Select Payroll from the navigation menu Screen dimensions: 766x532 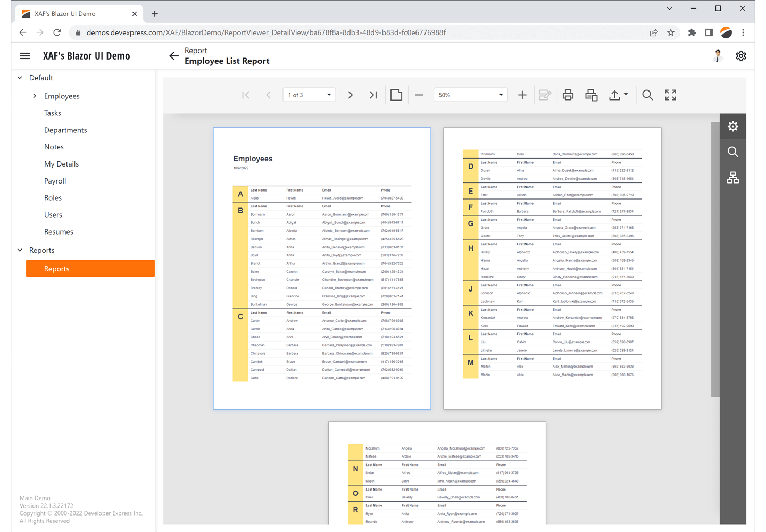(55, 181)
